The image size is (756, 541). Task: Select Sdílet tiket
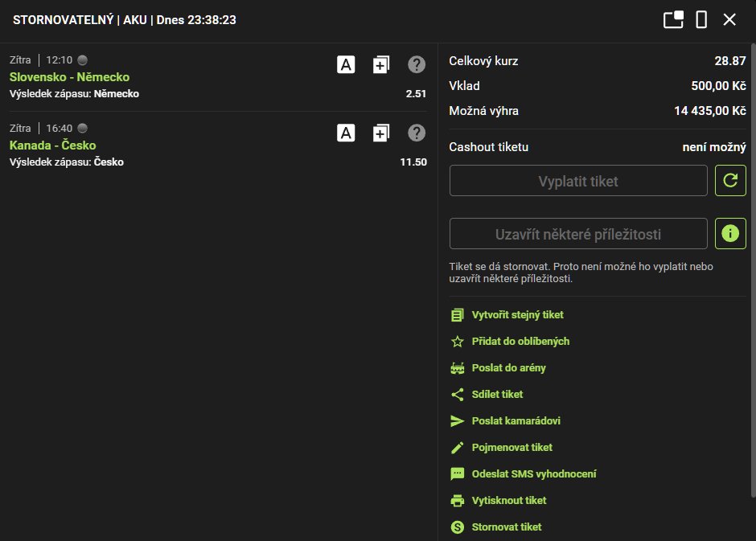[497, 395]
